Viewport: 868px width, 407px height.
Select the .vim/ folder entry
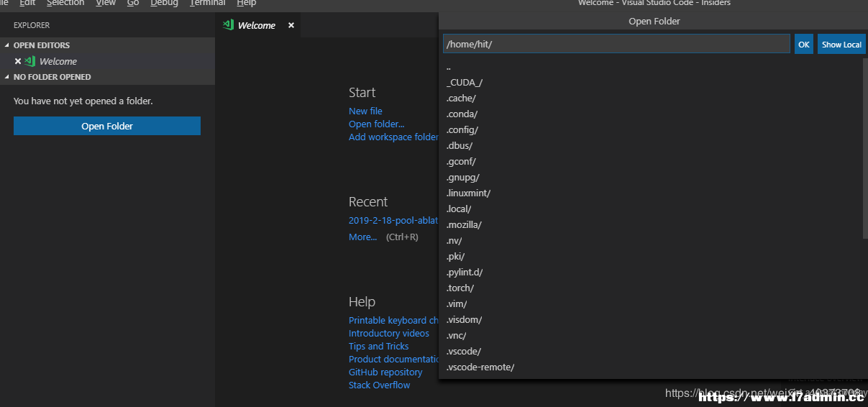[651, 303]
